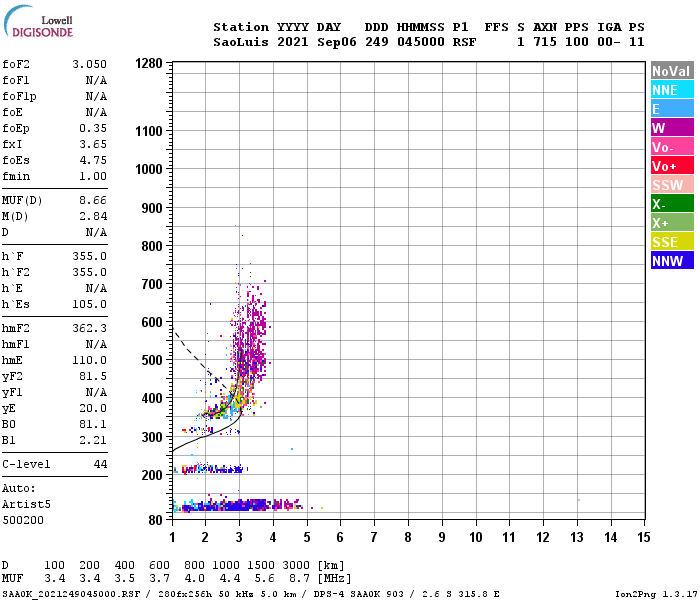This screenshot has width=700, height=600.
Task: Click the DDD value 249
Action: pos(376,42)
